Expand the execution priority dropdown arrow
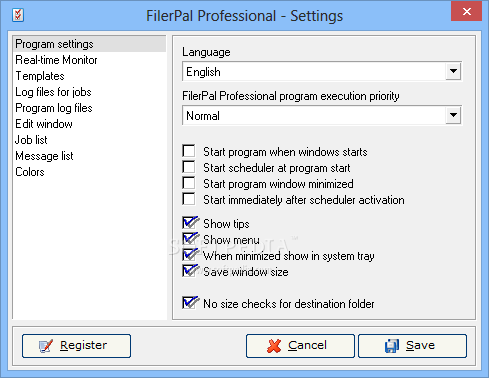The width and height of the screenshot is (489, 378). click(453, 115)
